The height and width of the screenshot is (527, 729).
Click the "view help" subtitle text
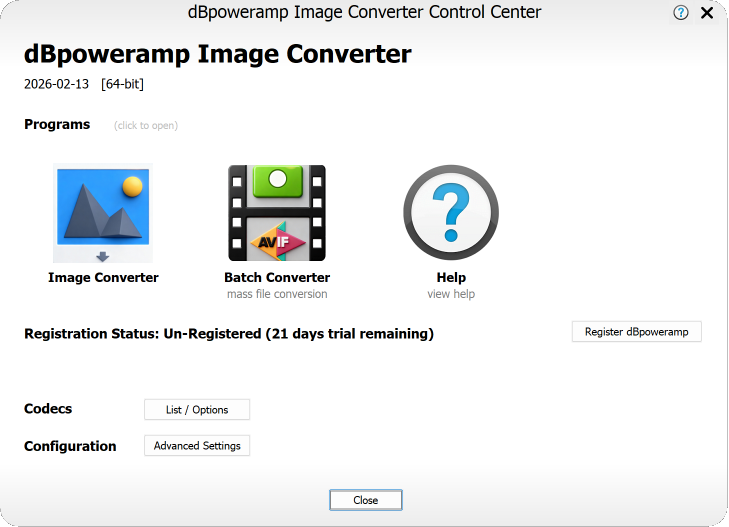(451, 294)
